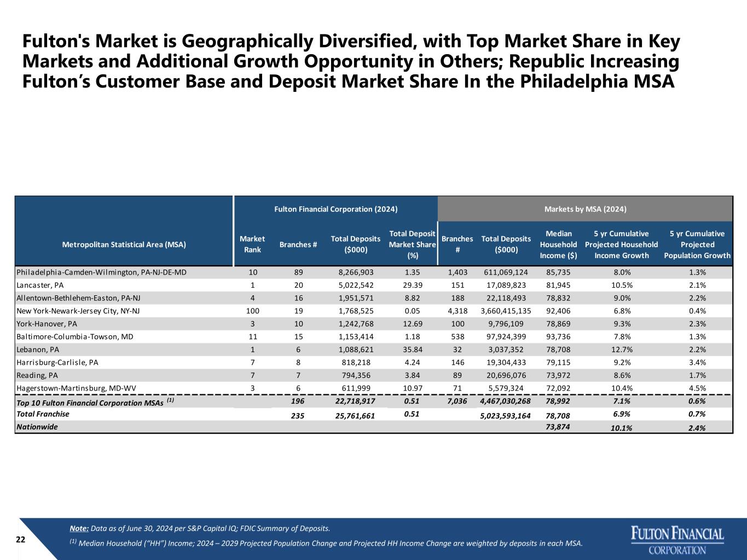Click '5 yr Cumulative Projected Population Growth' header
Viewport: 747px width, 560px height.
pyautogui.click(x=697, y=244)
